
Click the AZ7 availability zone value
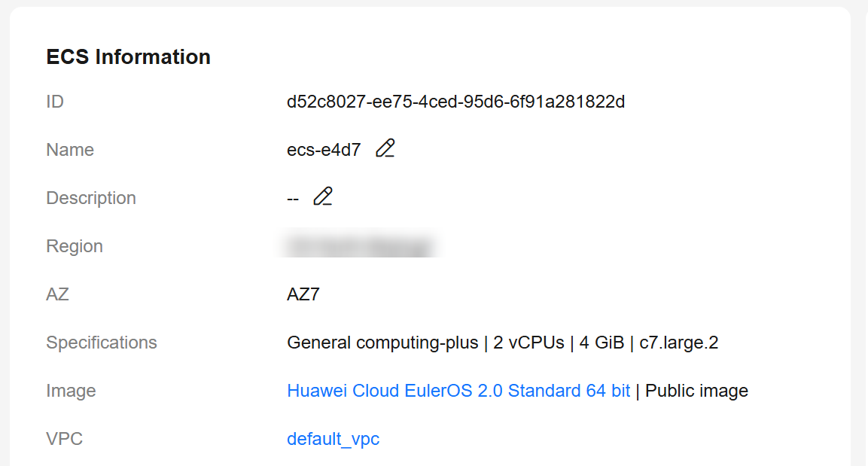303,294
